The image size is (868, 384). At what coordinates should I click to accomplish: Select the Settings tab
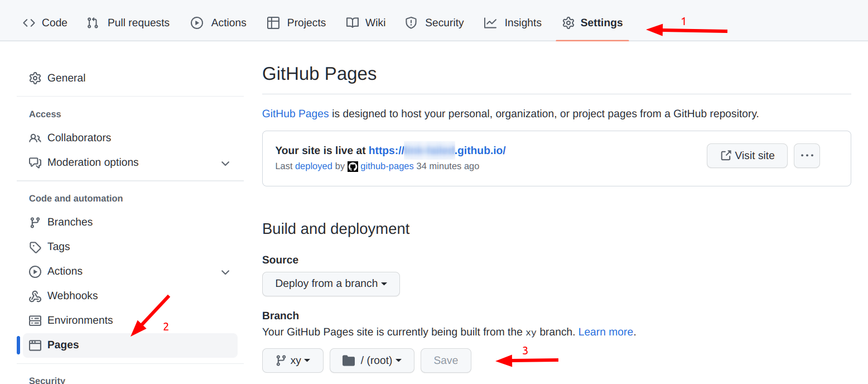point(592,23)
